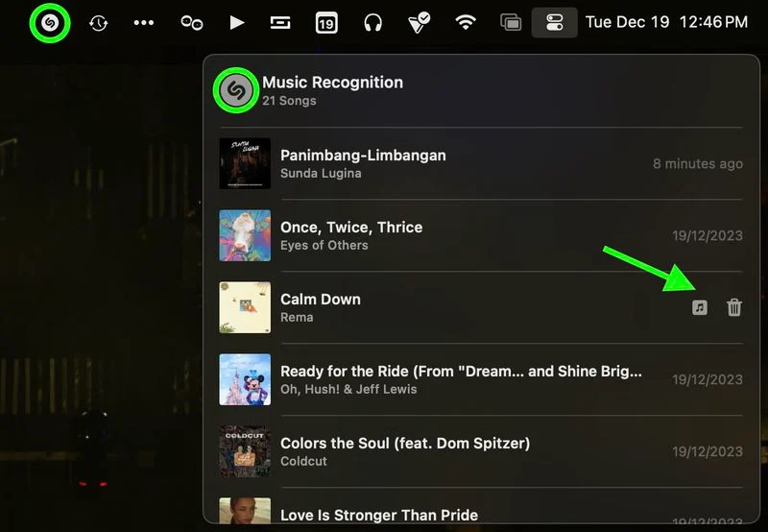Click the tag-with-checkmark menu bar icon
Screen dimensions: 768x532
tap(419, 22)
